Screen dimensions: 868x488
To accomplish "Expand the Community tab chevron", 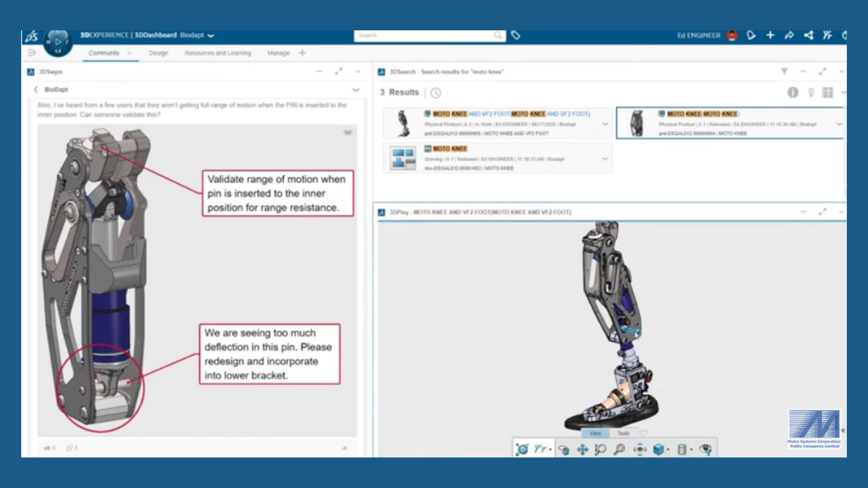I will click(129, 53).
